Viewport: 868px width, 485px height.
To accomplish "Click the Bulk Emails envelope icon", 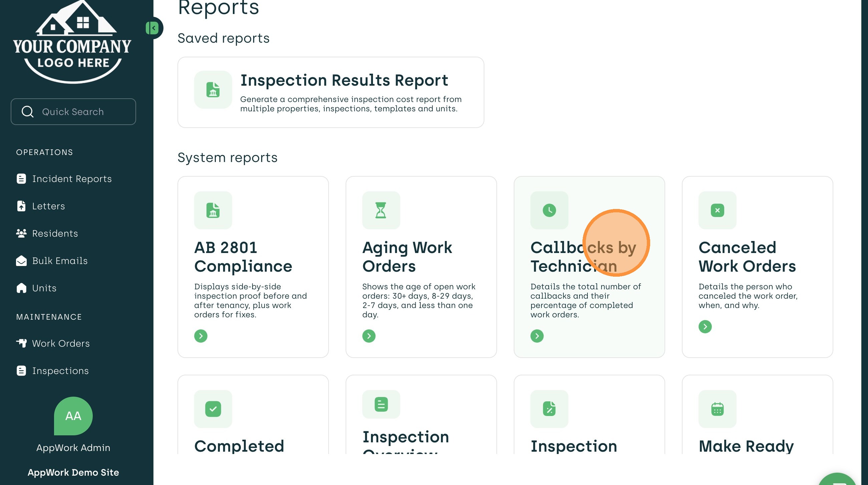I will 21,260.
